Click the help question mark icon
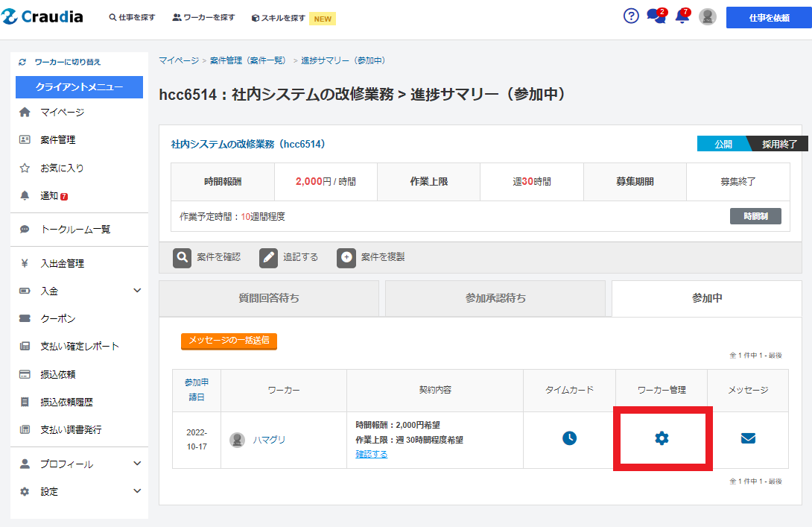The image size is (812, 527). pyautogui.click(x=631, y=16)
